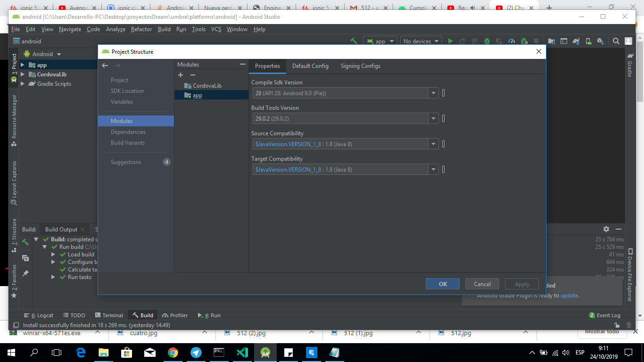
Task: Open Build Tools Version dropdown
Action: tap(433, 119)
